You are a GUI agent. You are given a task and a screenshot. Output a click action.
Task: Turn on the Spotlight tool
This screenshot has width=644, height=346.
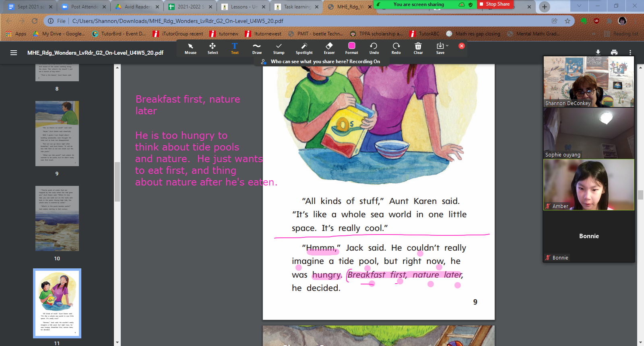304,48
